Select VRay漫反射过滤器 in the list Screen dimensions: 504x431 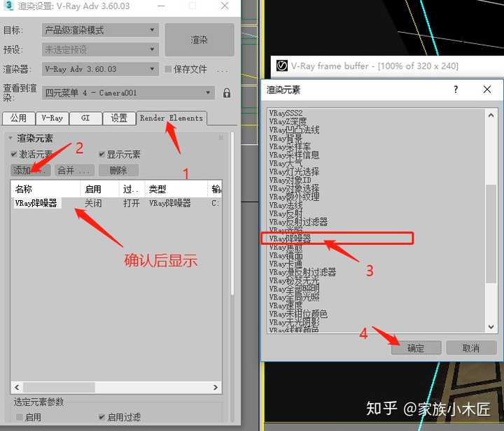[x=302, y=272]
